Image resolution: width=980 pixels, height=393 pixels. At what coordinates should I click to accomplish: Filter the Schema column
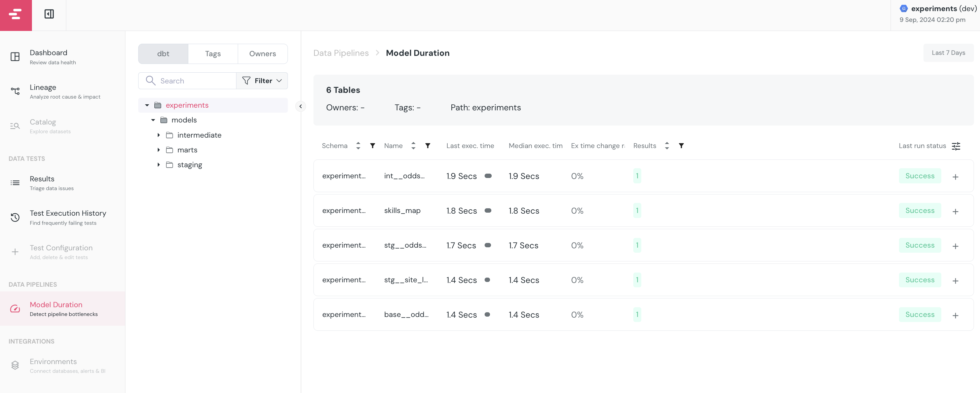click(x=372, y=146)
